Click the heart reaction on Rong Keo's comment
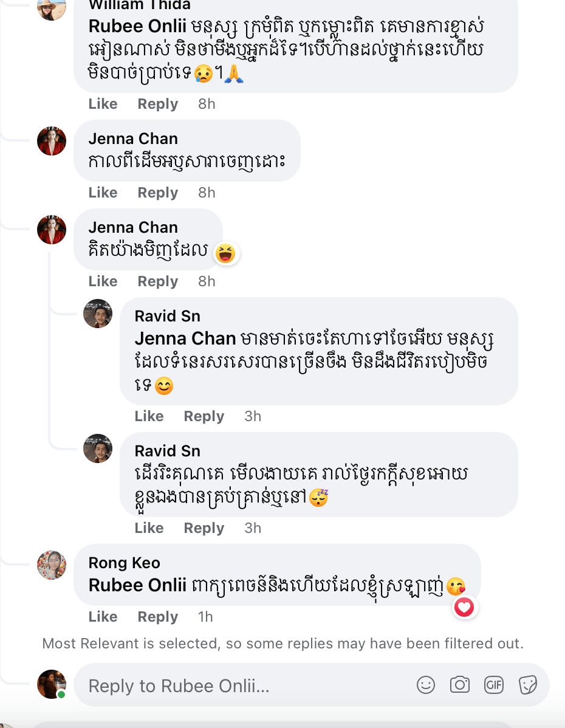The height and width of the screenshot is (728, 565). click(464, 606)
